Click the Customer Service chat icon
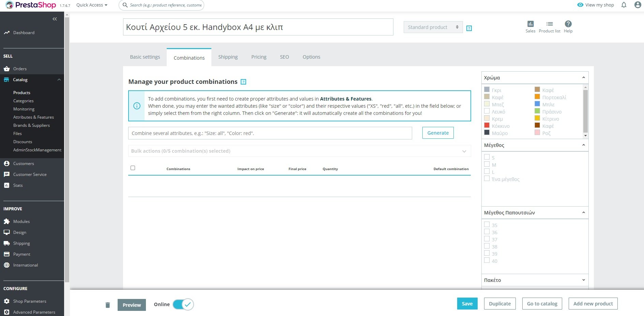The width and height of the screenshot is (644, 316). pyautogui.click(x=6, y=175)
